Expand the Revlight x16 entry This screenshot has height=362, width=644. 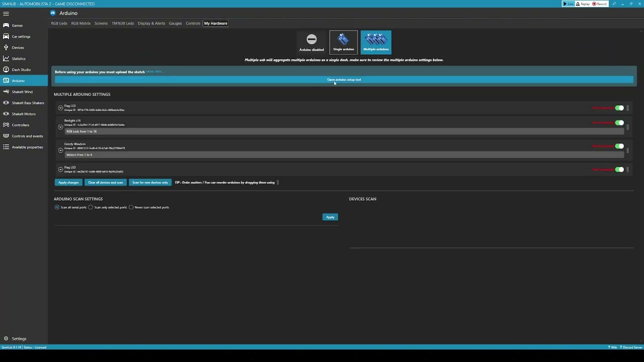pyautogui.click(x=60, y=127)
